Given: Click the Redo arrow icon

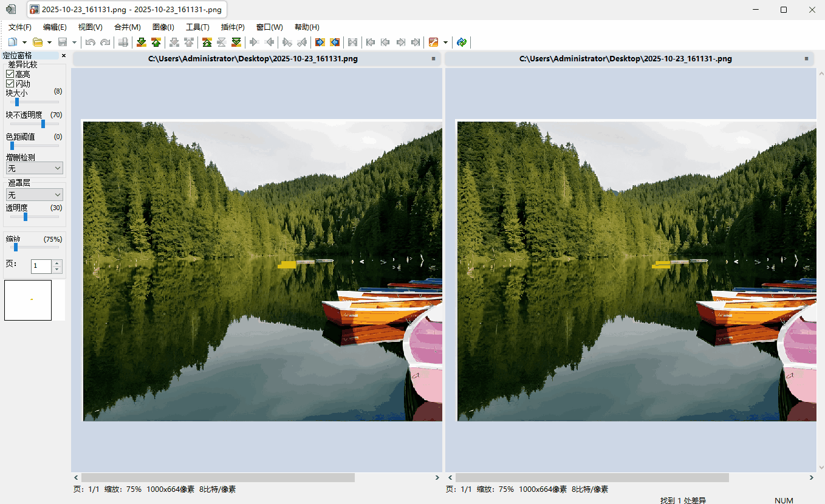Looking at the screenshot, I should (104, 42).
